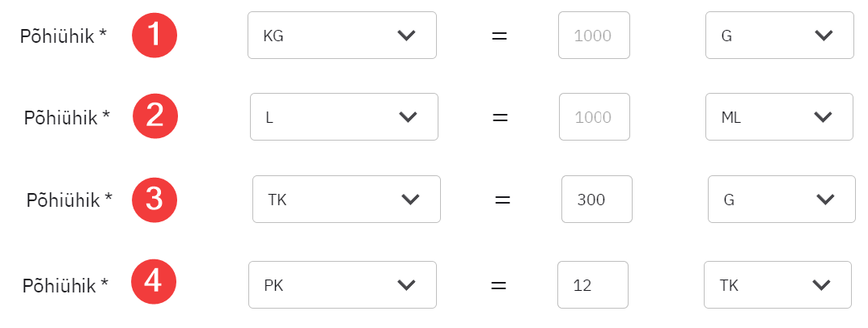Open the G target unit dropdown in row 3
The image size is (868, 328).
coord(781,199)
